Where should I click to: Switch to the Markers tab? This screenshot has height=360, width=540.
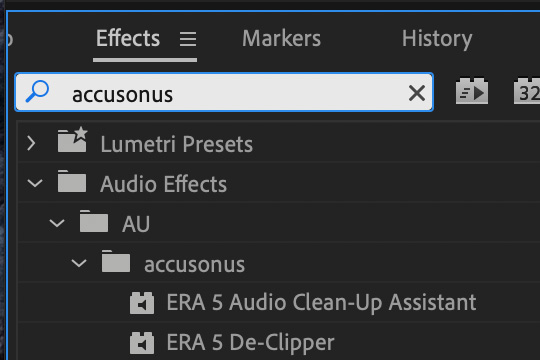coord(281,38)
